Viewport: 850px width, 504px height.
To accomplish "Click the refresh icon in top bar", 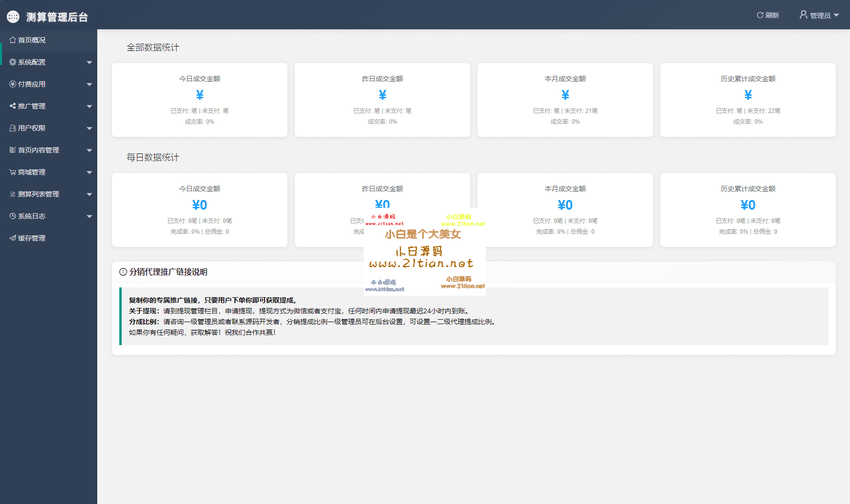I will click(x=760, y=15).
